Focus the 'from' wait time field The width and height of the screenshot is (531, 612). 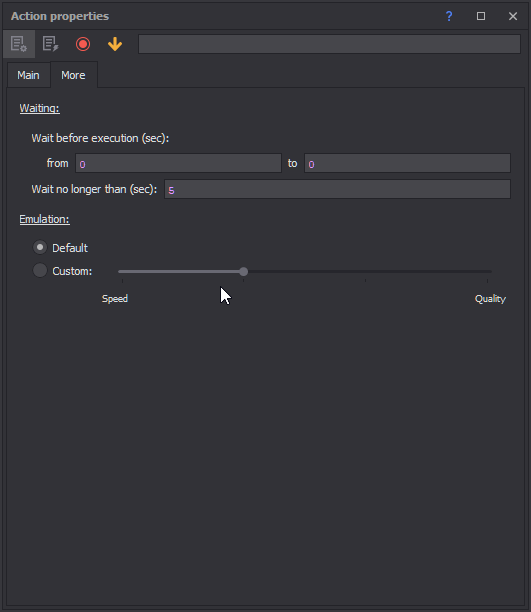pyautogui.click(x=178, y=163)
